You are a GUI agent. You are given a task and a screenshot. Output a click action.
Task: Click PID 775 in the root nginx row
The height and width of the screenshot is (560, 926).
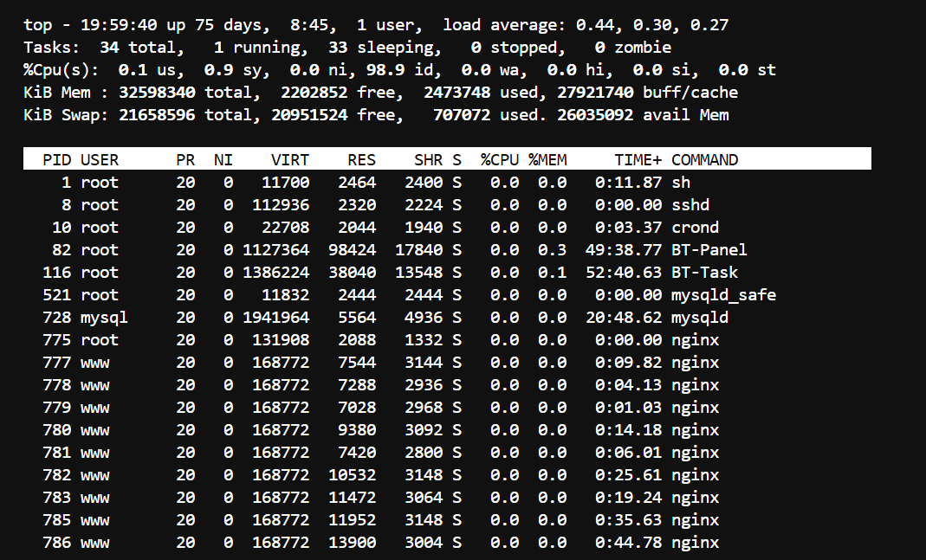click(x=56, y=340)
